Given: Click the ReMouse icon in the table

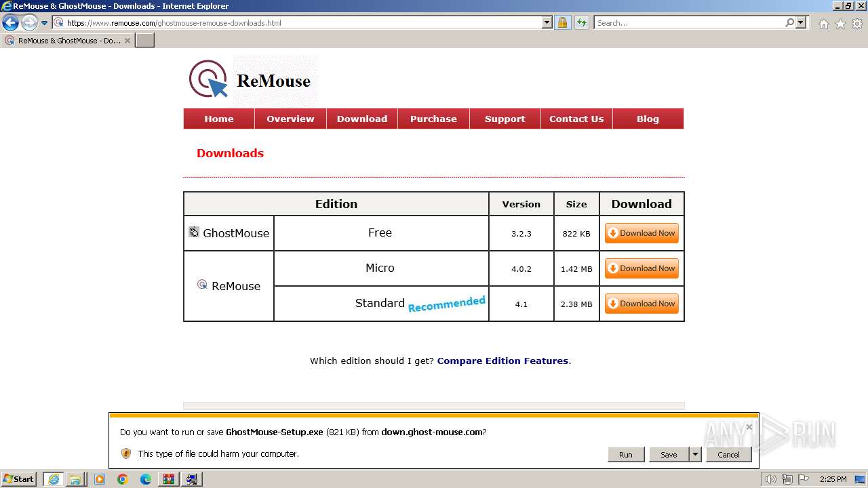Looking at the screenshot, I should click(x=202, y=284).
